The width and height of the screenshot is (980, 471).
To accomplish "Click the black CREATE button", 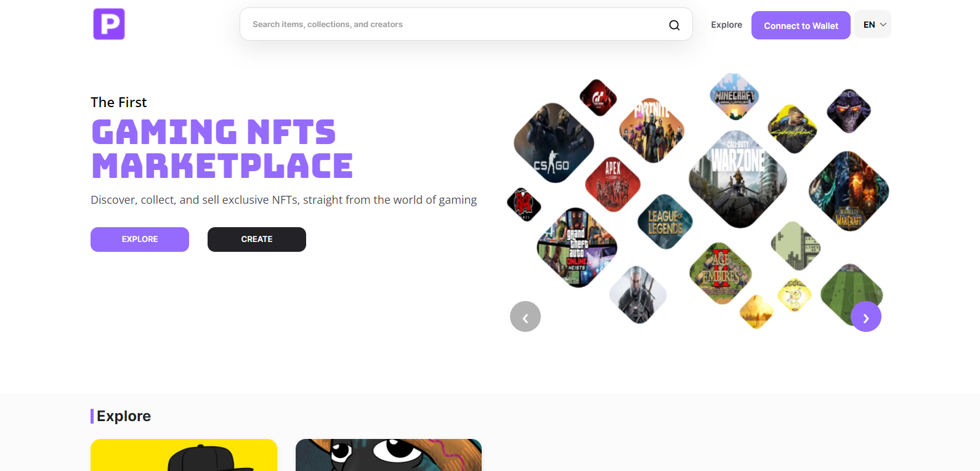I will pyautogui.click(x=257, y=240).
